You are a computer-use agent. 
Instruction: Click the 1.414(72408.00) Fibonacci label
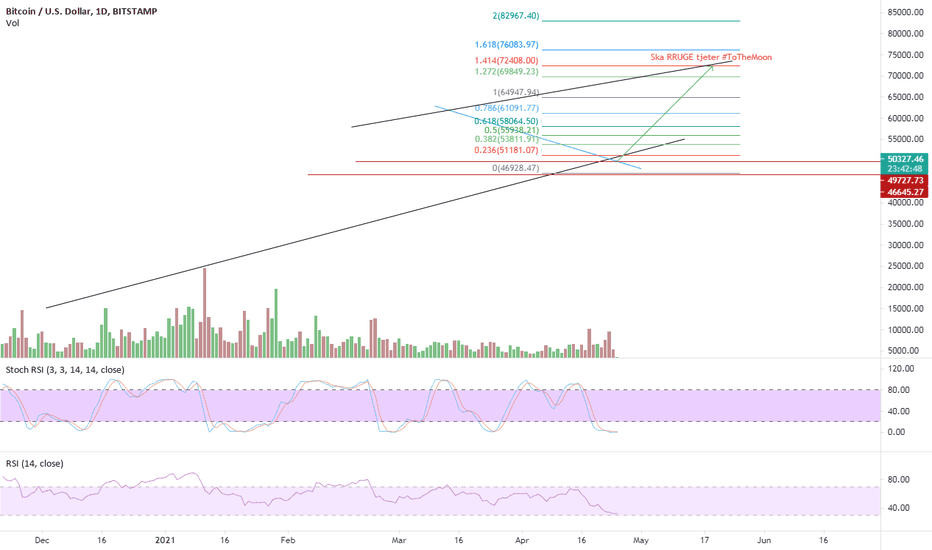pyautogui.click(x=506, y=61)
